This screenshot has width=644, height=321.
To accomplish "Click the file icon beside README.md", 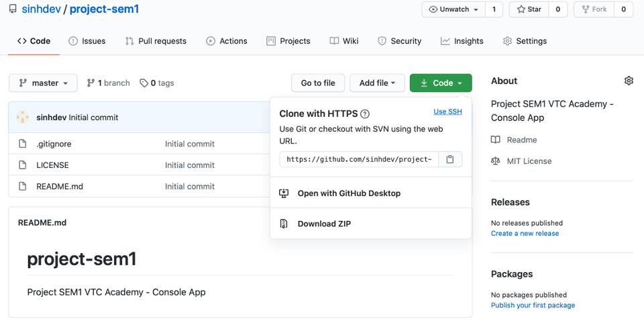I will [x=23, y=187].
